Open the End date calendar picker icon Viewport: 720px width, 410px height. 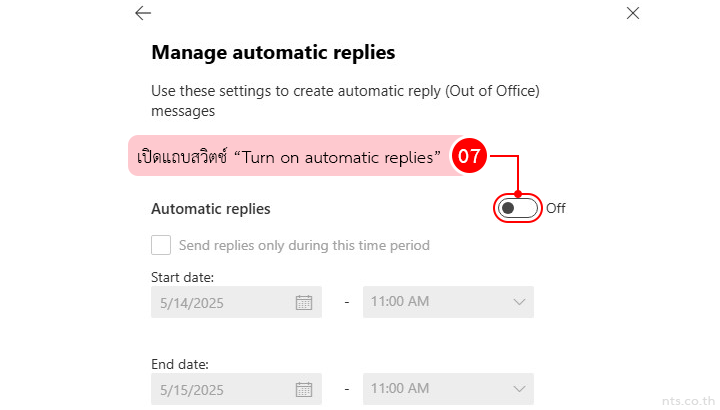pyautogui.click(x=304, y=388)
